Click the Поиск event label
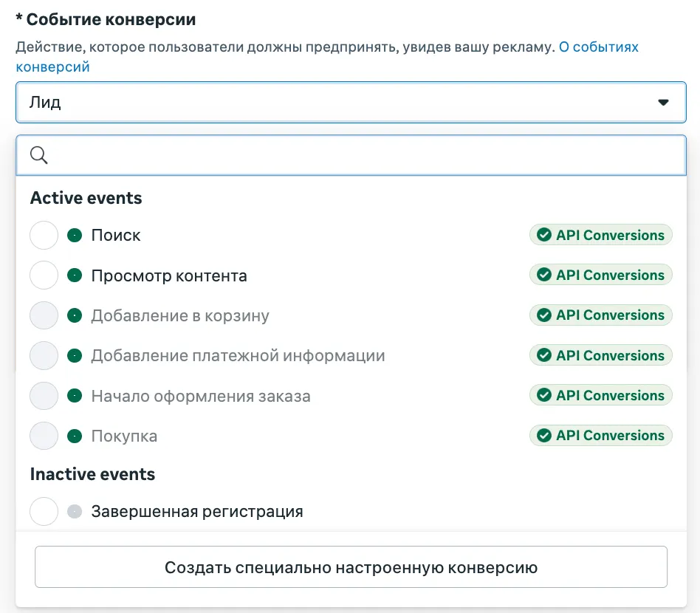 (x=116, y=236)
